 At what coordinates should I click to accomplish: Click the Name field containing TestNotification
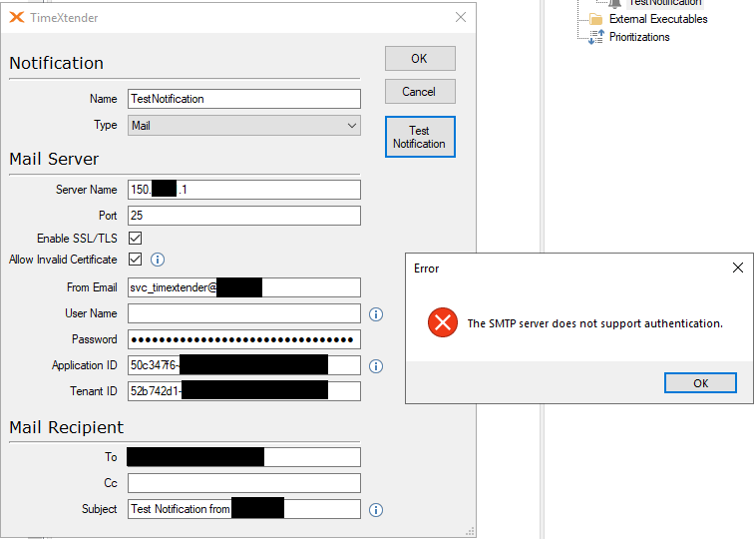244,99
